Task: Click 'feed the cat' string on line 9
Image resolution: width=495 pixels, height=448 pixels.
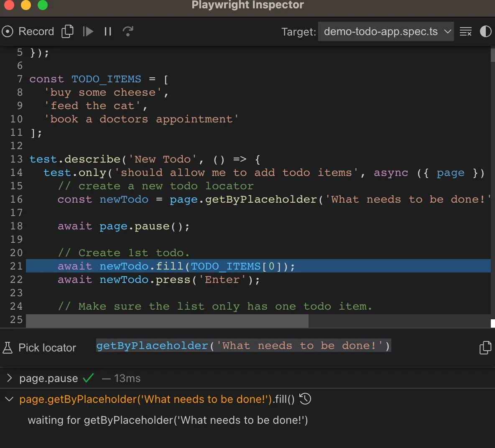Action: [92, 106]
